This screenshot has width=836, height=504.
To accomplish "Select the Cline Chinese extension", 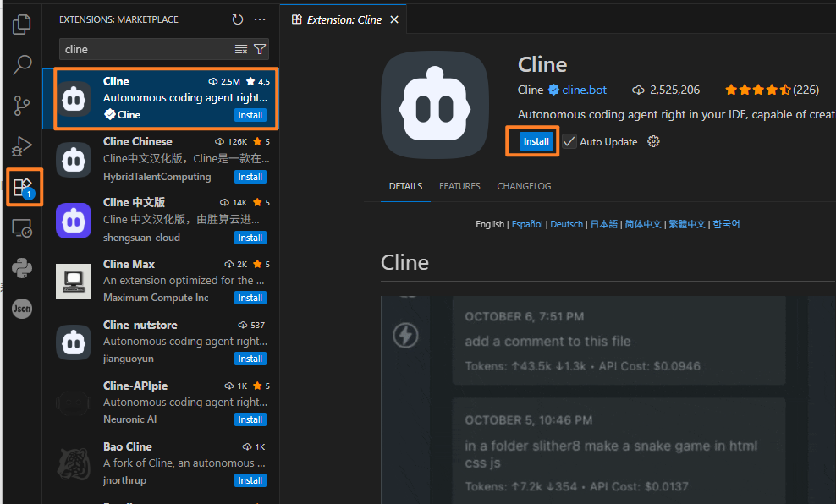I will (x=161, y=159).
